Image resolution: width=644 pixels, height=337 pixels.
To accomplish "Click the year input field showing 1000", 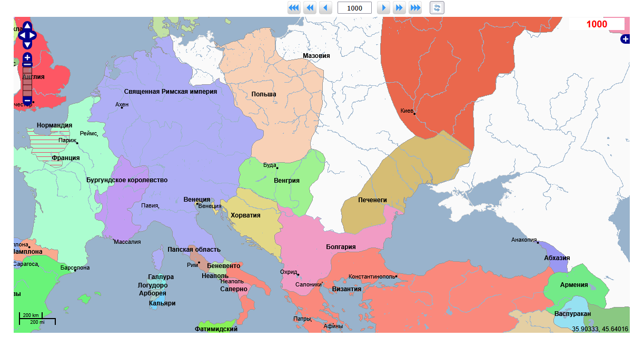I will (354, 8).
